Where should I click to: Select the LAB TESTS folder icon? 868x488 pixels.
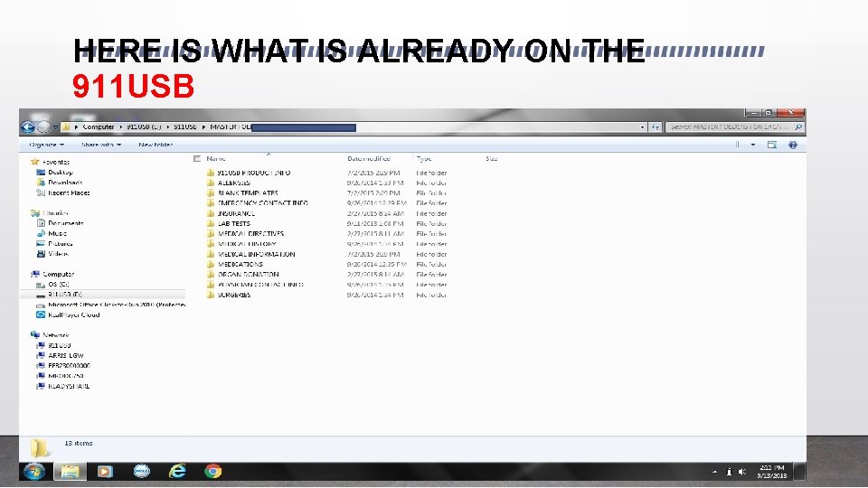click(x=211, y=223)
